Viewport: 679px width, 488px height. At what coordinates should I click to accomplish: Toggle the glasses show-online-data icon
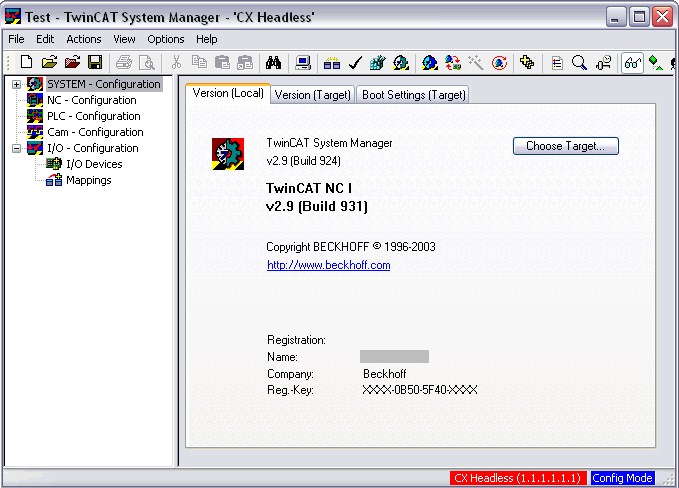point(632,63)
